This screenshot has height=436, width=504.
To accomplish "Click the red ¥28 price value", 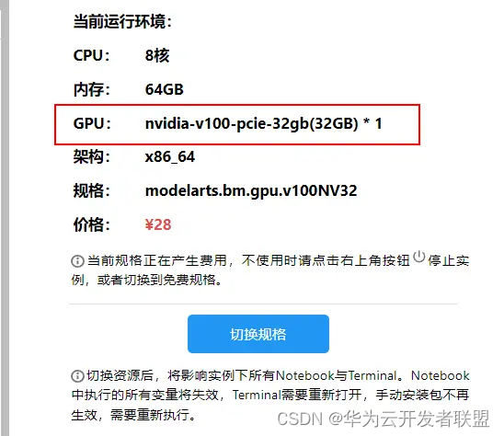I will pos(158,224).
